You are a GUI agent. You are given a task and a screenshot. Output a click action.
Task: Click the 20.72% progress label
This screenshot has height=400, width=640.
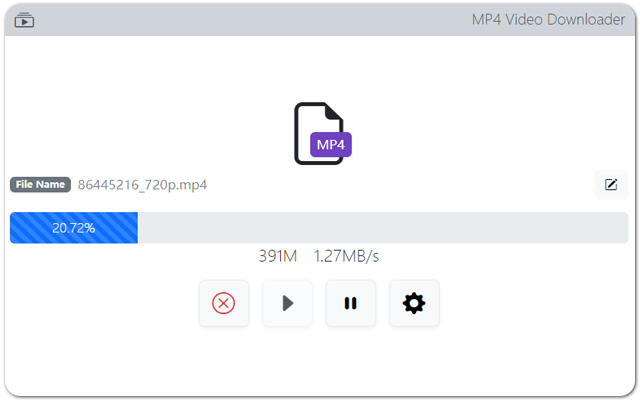pyautogui.click(x=74, y=228)
